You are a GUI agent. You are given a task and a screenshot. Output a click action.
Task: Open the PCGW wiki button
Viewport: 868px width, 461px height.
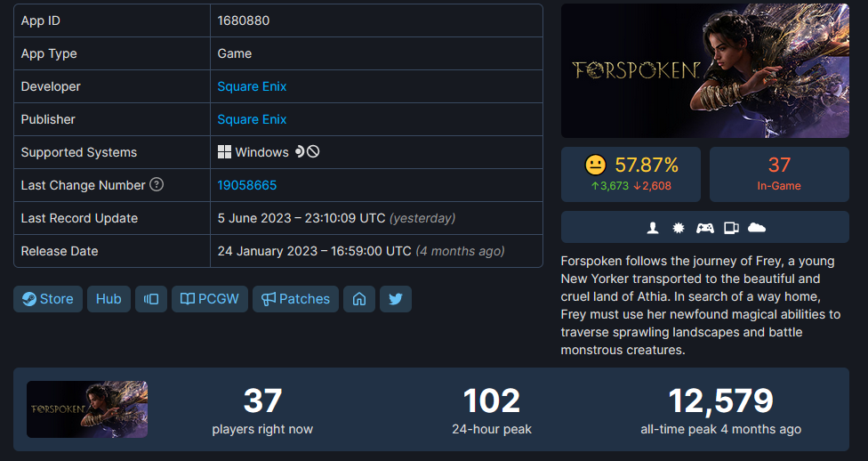pyautogui.click(x=210, y=299)
